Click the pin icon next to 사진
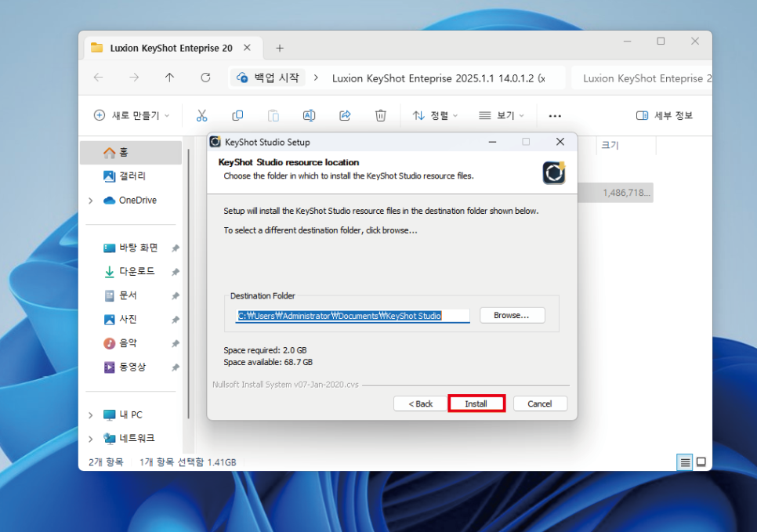Viewport: 757px width, 532px height. coord(176,320)
